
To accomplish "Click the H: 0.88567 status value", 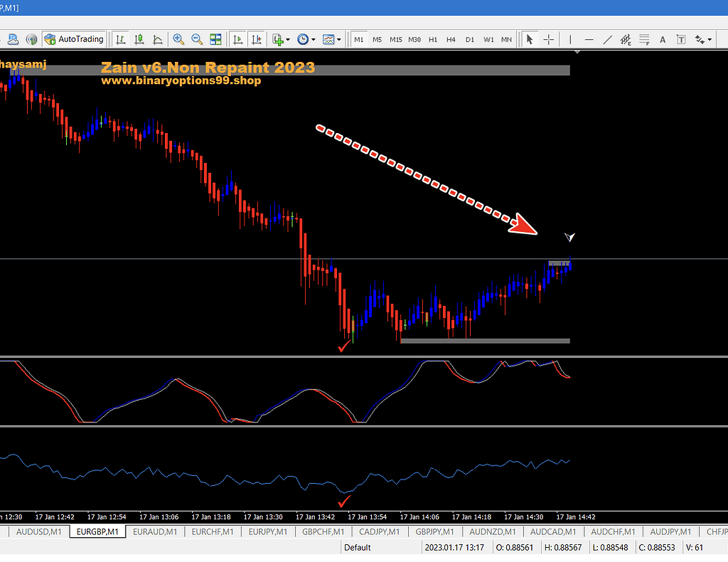I will point(563,548).
